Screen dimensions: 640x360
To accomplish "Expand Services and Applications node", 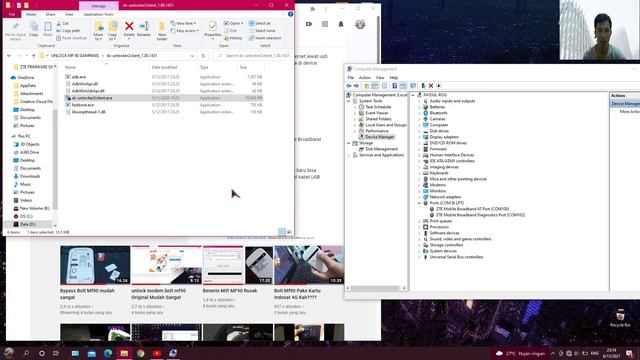I will 349,155.
